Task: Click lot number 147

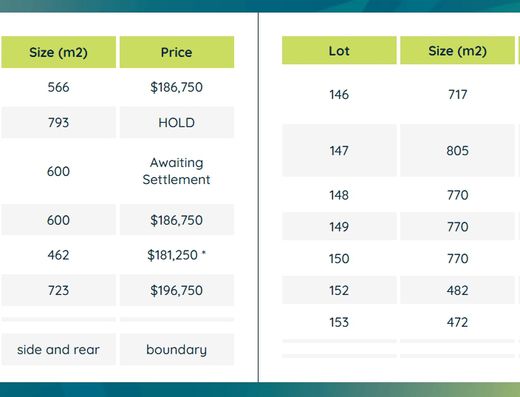Action: click(339, 150)
